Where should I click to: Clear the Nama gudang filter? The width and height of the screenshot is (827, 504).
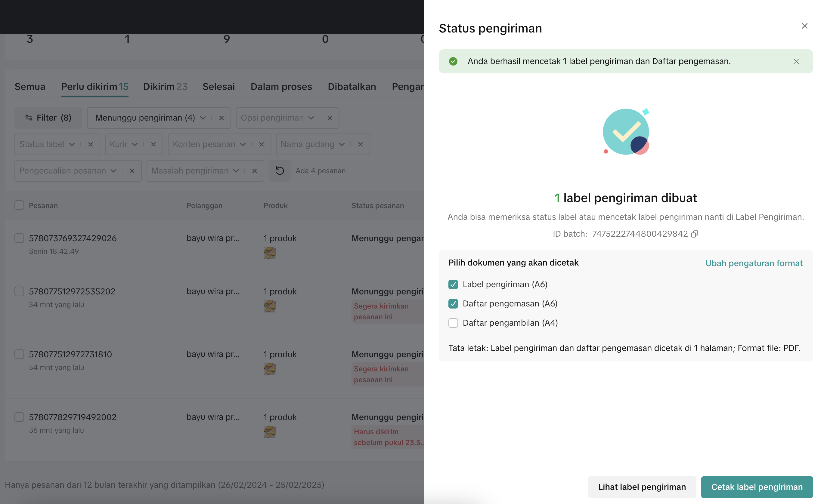pyautogui.click(x=360, y=145)
